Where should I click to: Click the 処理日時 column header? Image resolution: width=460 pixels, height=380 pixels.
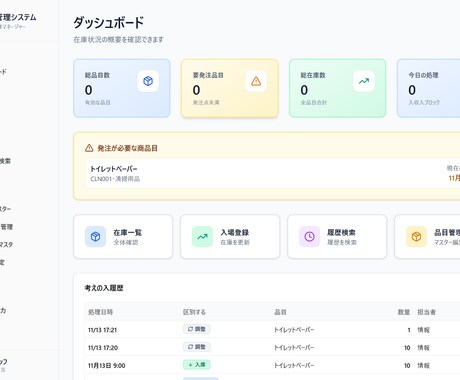[100, 312]
